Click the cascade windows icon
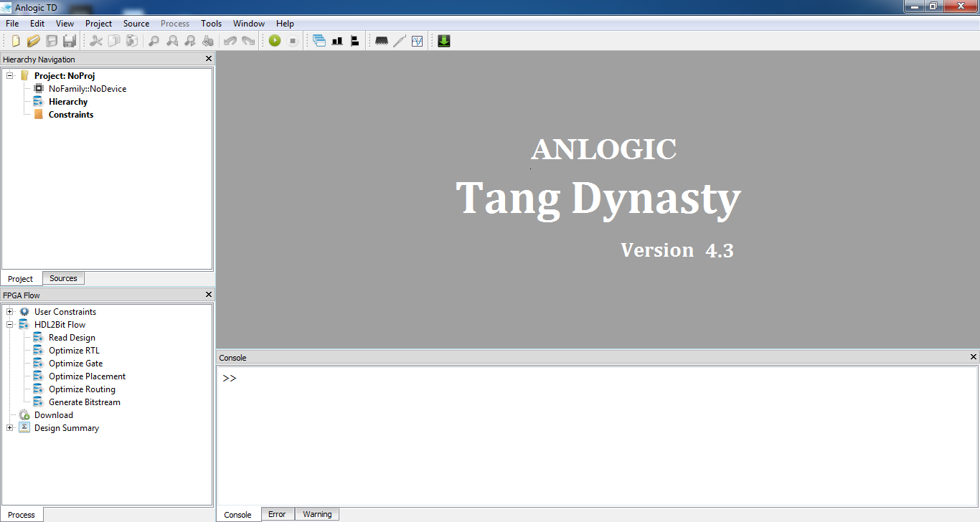Image resolution: width=980 pixels, height=522 pixels. [x=319, y=41]
